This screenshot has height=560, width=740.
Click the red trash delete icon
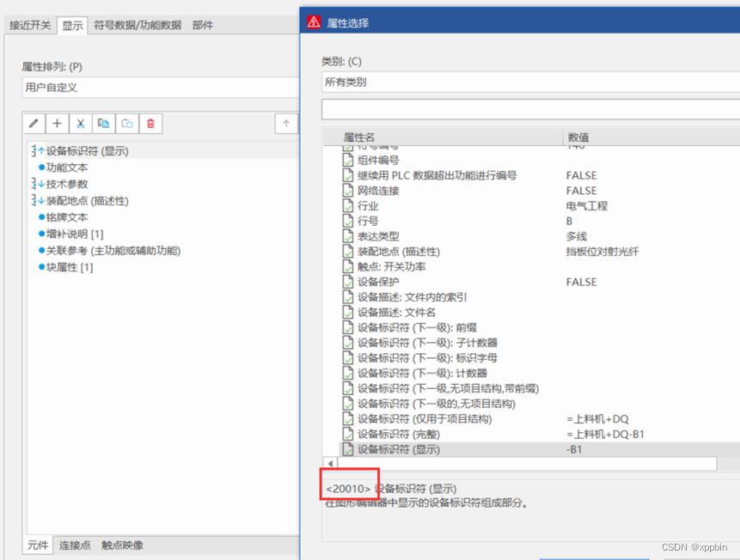click(150, 124)
